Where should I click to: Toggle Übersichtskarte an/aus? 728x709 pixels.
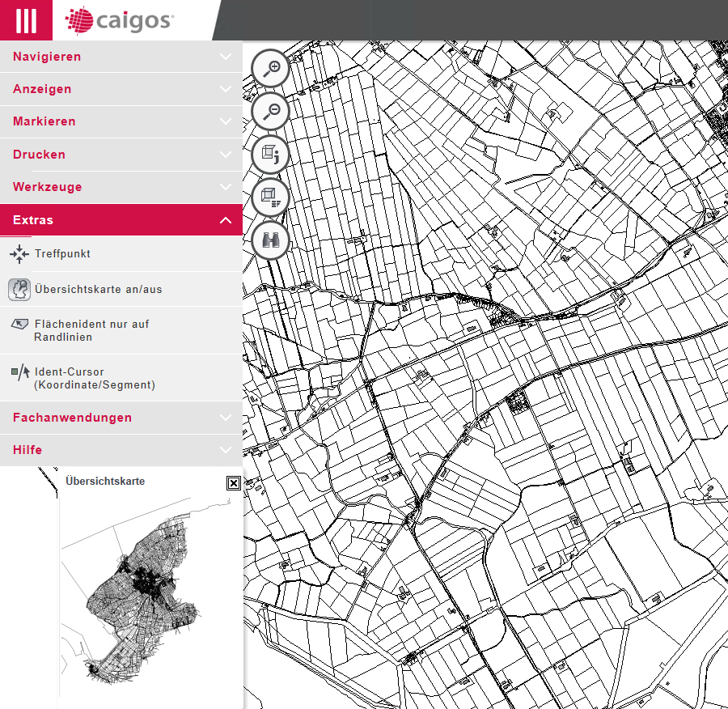pyautogui.click(x=98, y=289)
